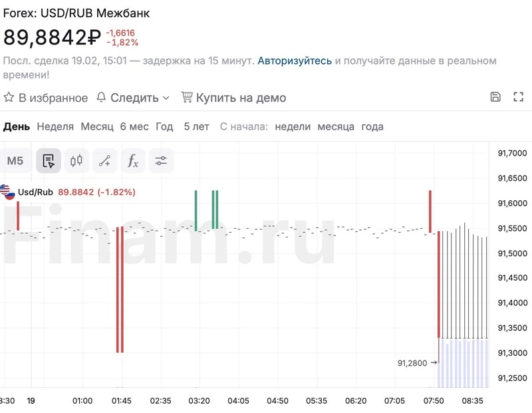The image size is (532, 413).
Task: Open chart settings sliders icon
Action: [161, 160]
